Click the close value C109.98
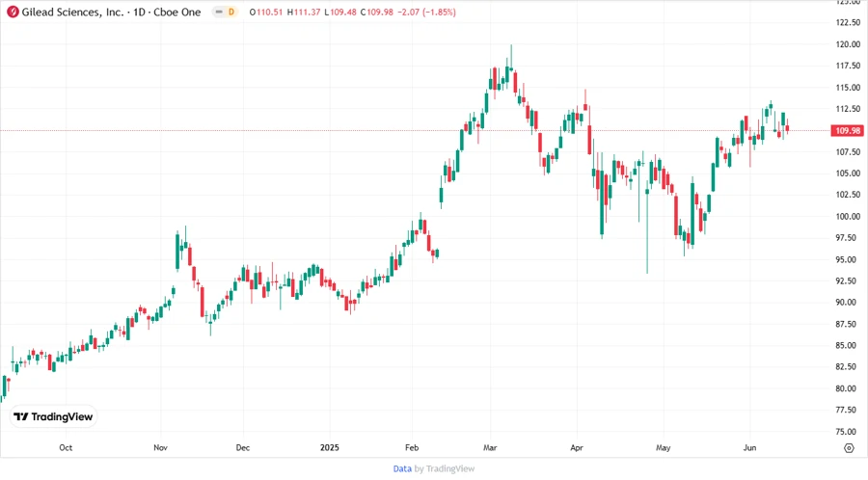868x480 pixels. pyautogui.click(x=377, y=13)
